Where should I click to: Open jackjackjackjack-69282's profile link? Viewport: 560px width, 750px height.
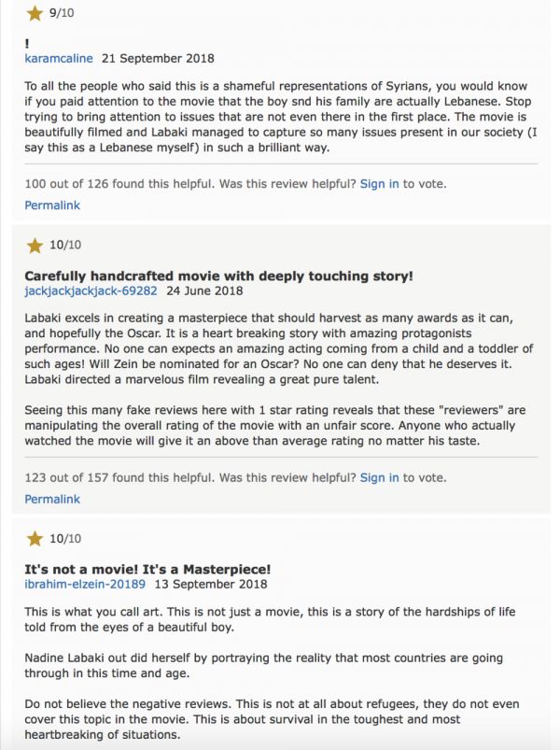click(91, 290)
